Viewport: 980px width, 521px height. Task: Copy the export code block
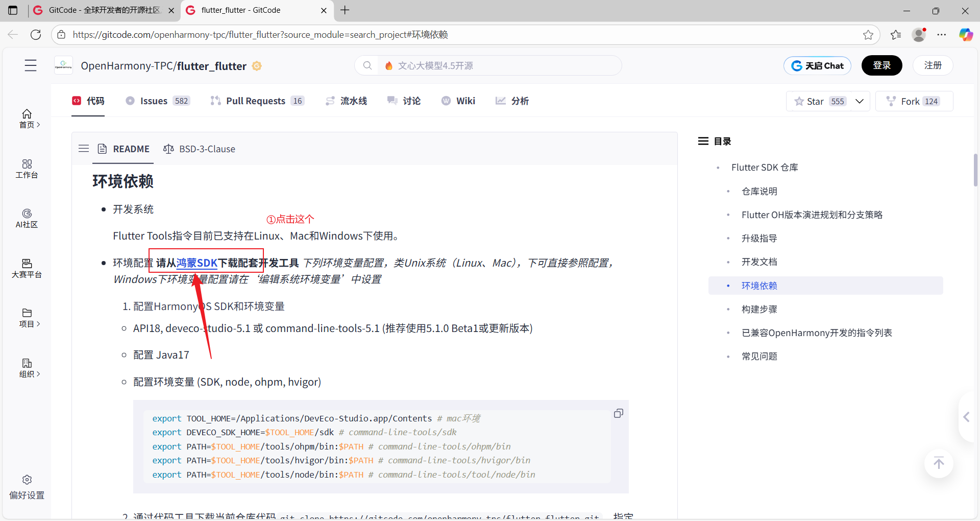click(x=618, y=413)
